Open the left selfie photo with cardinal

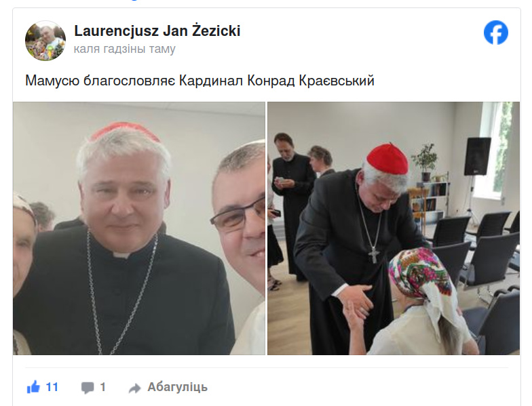(139, 228)
